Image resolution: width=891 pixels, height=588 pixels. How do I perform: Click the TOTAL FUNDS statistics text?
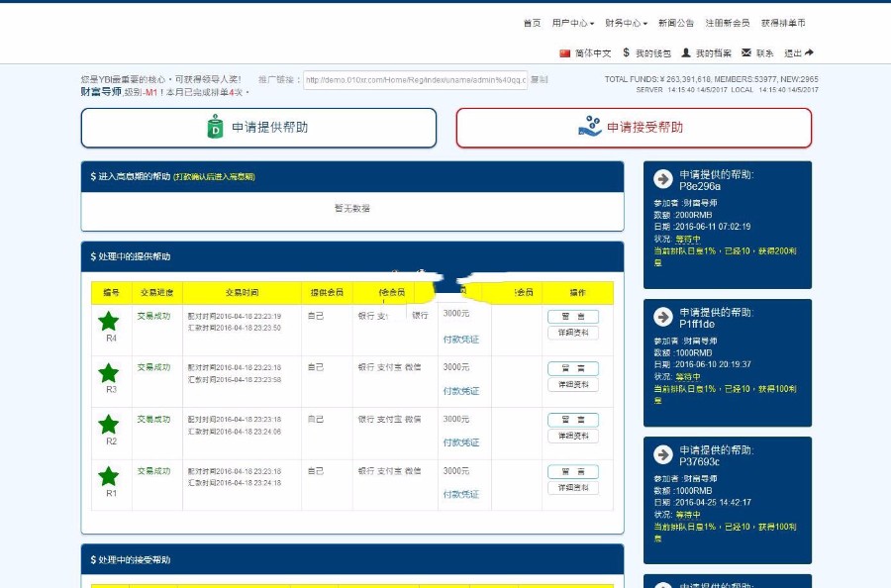pos(712,79)
